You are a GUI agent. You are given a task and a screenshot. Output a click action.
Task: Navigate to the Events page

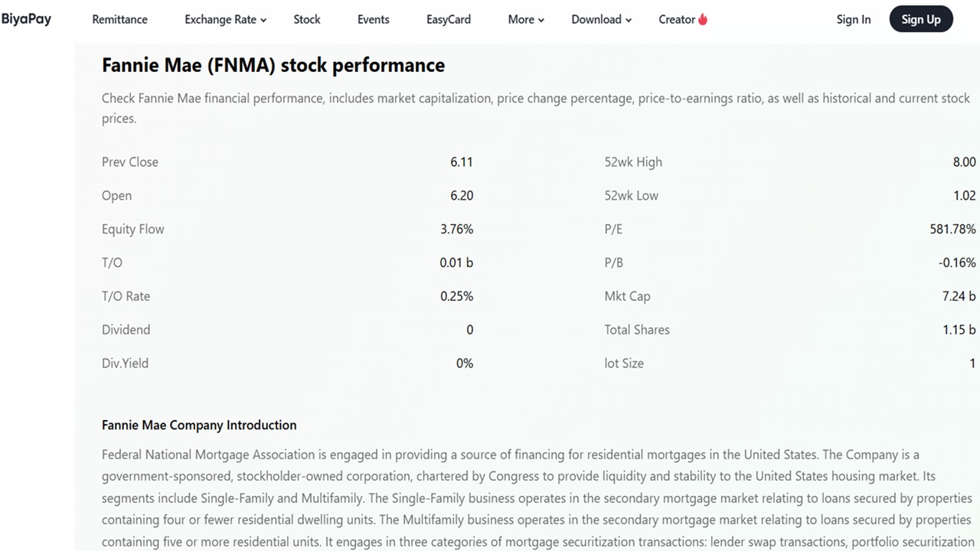[x=373, y=19]
